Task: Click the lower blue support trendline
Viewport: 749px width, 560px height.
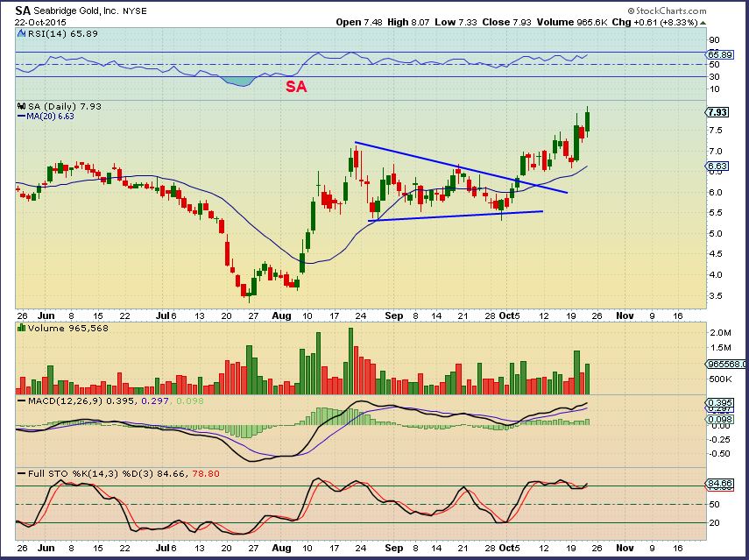Action: (456, 216)
